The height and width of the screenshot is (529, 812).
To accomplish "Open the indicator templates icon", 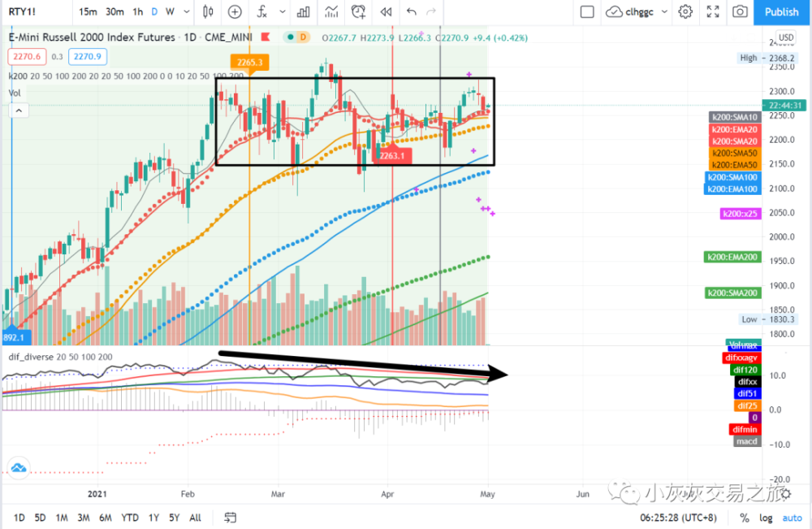I will click(x=331, y=11).
